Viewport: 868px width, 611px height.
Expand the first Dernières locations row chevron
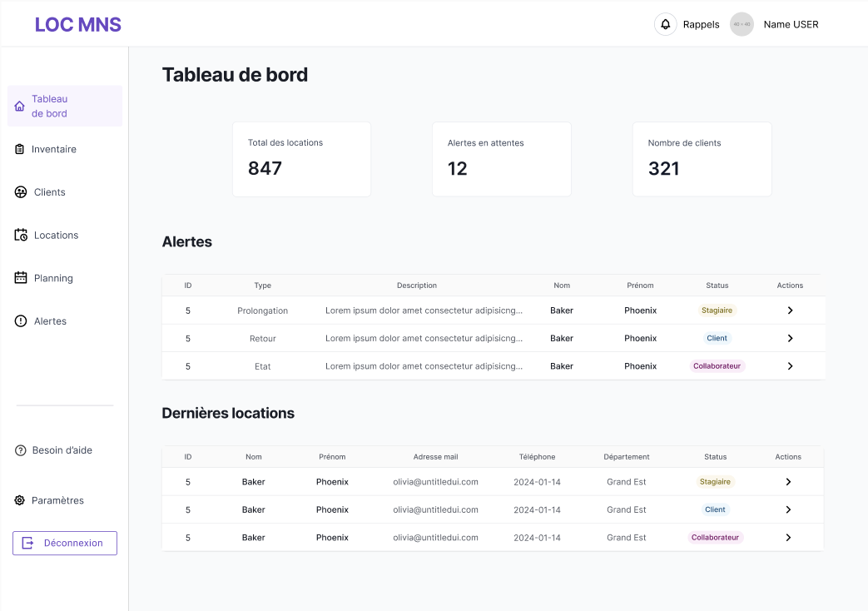coord(788,481)
